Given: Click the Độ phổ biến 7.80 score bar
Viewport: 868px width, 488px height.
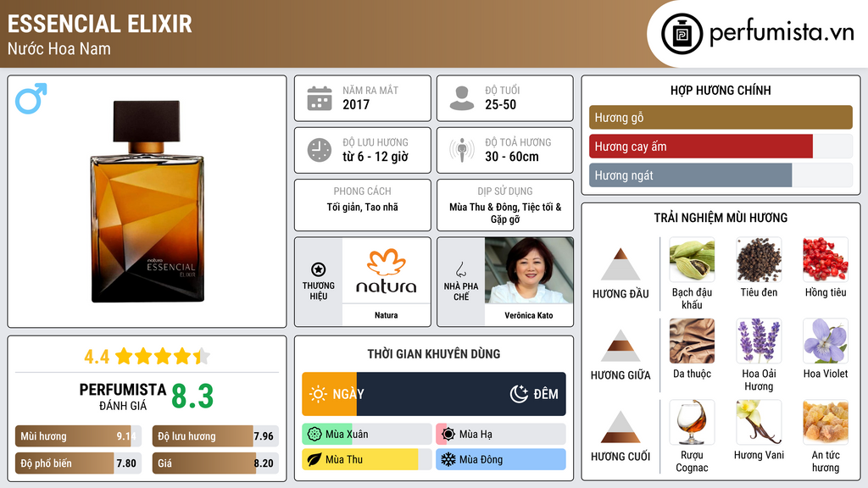Looking at the screenshot, I should point(78,463).
